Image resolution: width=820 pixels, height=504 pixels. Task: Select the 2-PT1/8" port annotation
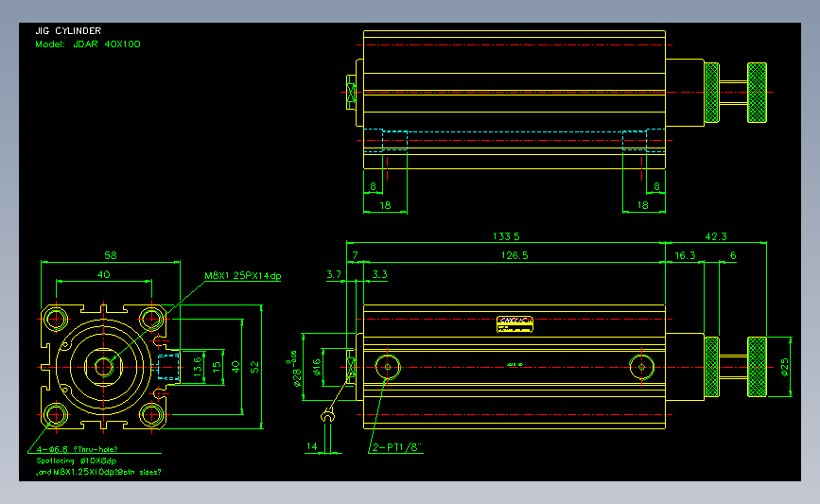click(396, 447)
